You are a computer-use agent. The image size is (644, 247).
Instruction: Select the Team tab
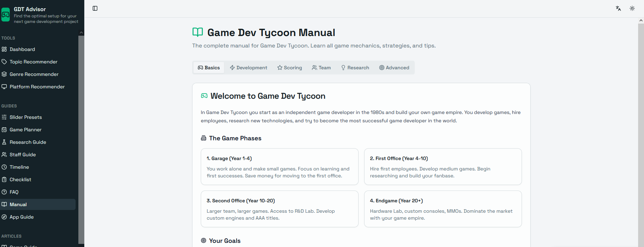pos(321,68)
